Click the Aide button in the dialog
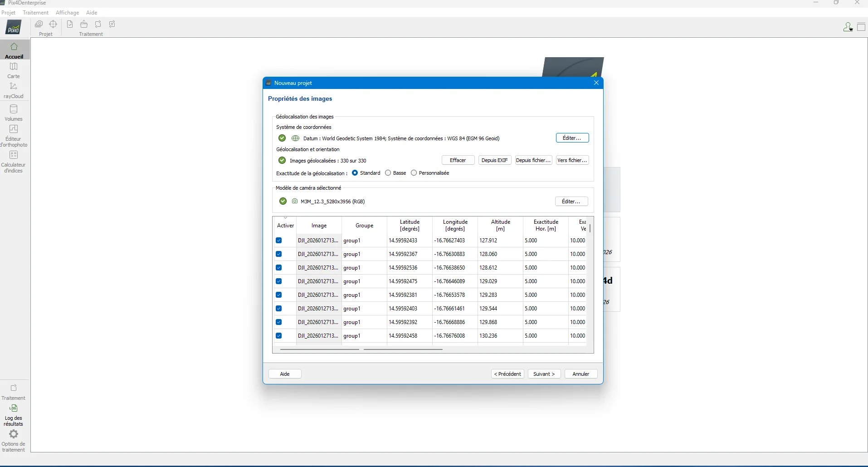Viewport: 868px width, 467px height. 285,374
